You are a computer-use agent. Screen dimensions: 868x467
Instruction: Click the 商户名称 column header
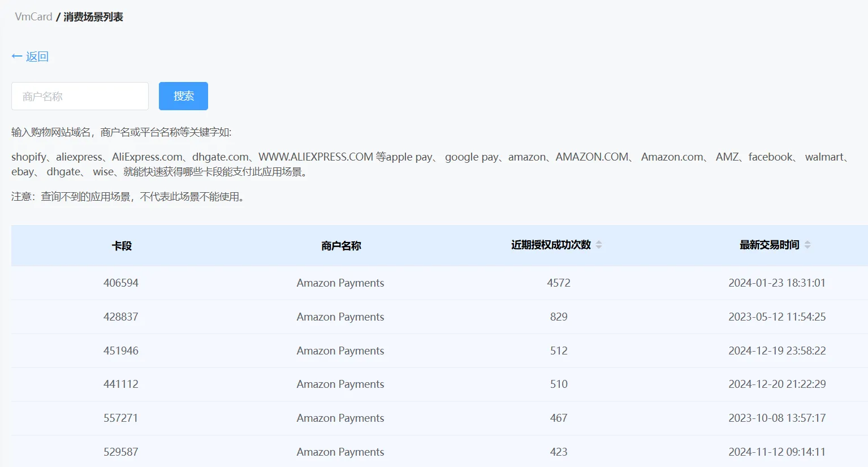(340, 246)
